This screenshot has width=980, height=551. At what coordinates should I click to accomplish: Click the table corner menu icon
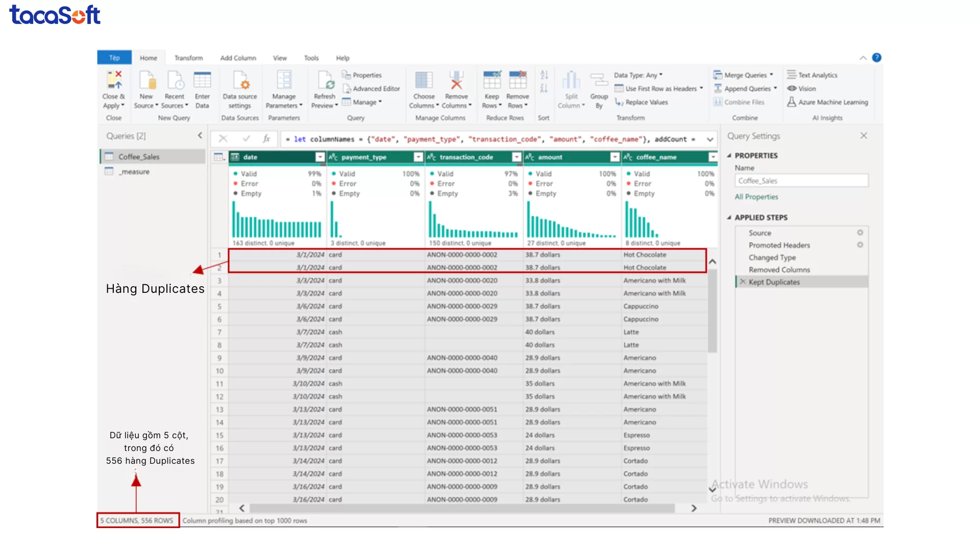(x=219, y=157)
